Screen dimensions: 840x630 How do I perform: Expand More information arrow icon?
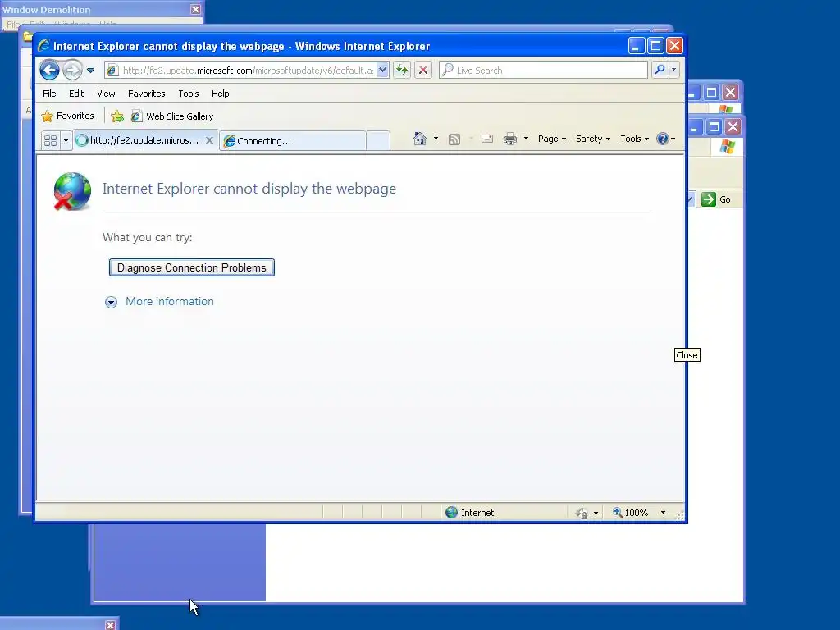111,302
